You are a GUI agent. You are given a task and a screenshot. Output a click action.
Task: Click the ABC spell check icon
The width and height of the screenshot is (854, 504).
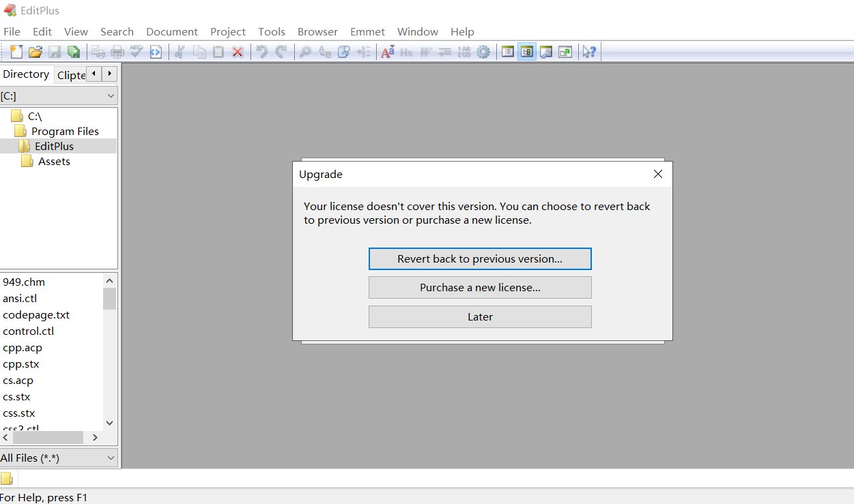click(x=137, y=52)
